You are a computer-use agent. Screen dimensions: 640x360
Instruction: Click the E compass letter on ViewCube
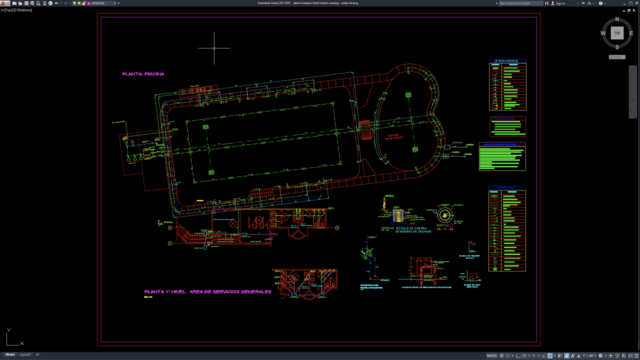click(631, 33)
